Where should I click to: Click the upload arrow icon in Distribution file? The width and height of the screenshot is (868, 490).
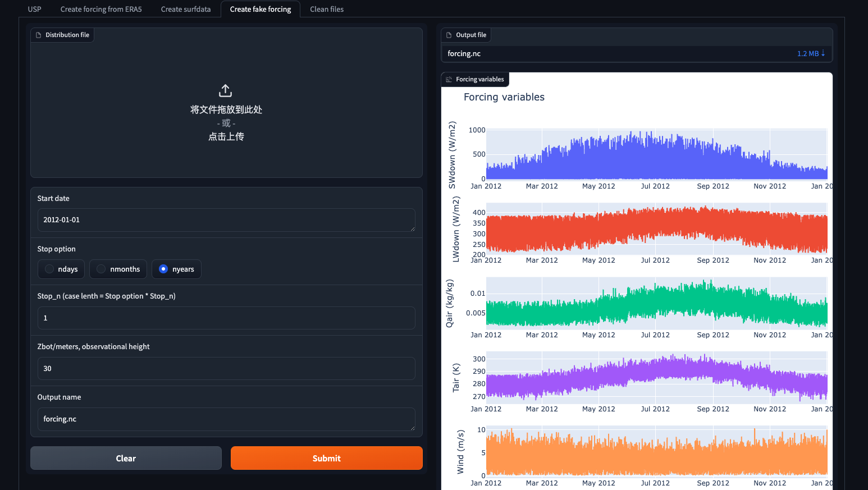click(x=225, y=90)
